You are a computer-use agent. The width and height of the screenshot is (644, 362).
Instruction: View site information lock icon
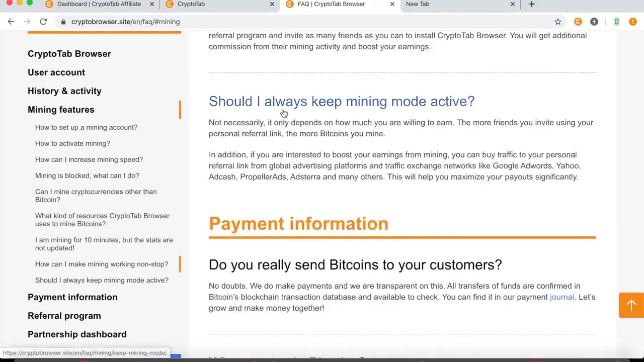click(63, 22)
